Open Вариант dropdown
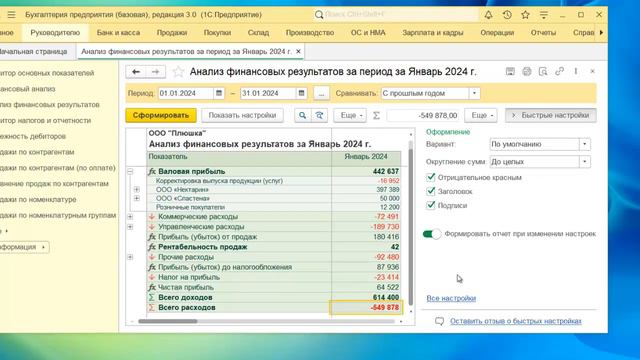 point(585,144)
